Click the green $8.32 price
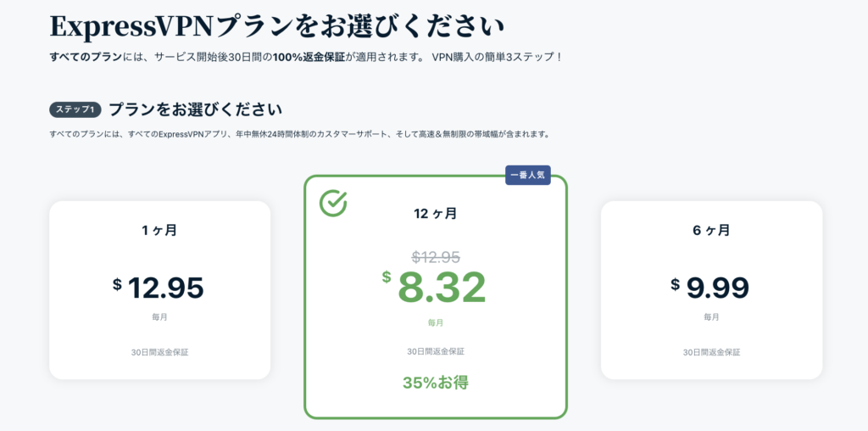This screenshot has height=431, width=868. (x=434, y=287)
